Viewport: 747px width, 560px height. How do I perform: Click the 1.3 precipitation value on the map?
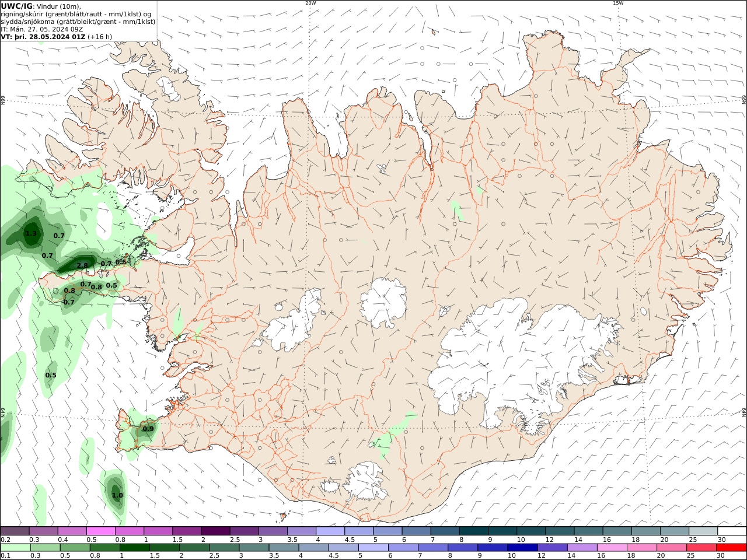pyautogui.click(x=31, y=233)
